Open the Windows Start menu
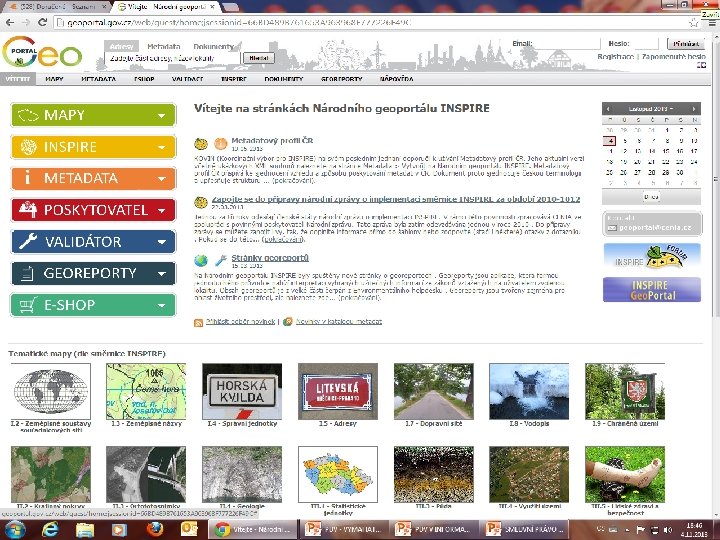The width and height of the screenshot is (720, 540). (x=14, y=529)
